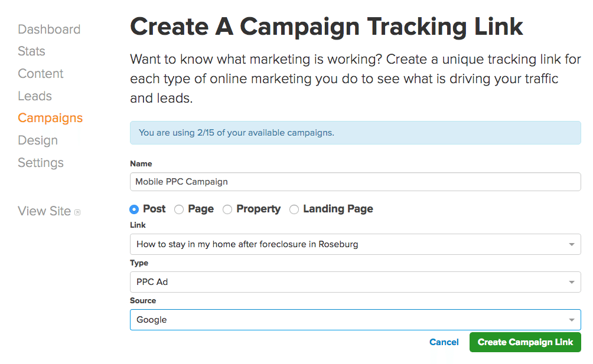Open the Leads section
Viewport: 593px width, 364px height.
coord(35,96)
